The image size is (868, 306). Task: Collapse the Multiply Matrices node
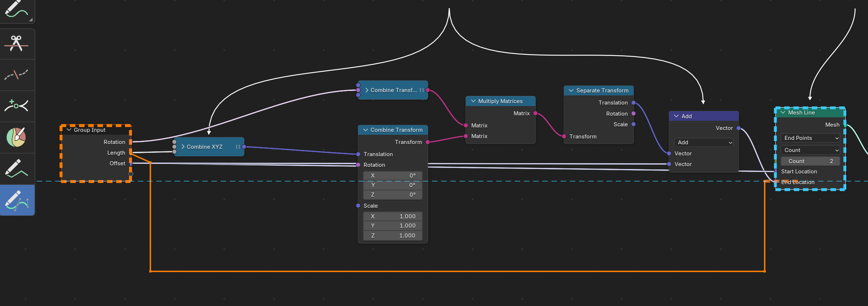click(473, 101)
